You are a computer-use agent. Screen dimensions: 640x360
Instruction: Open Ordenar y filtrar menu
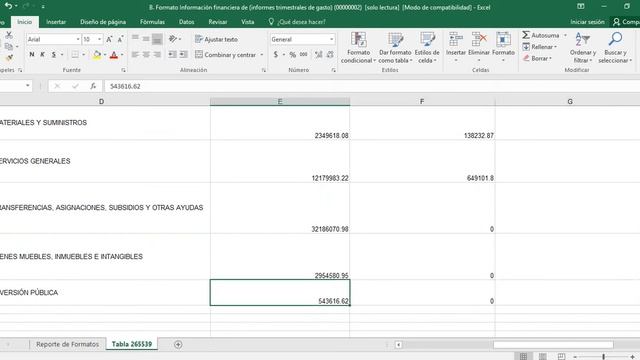pyautogui.click(x=583, y=48)
